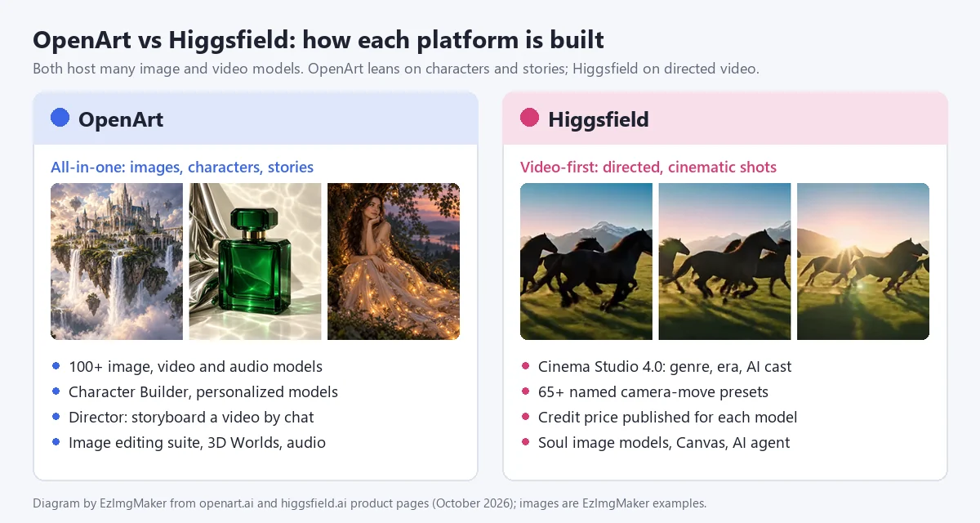Open the woman in glowing dress image

point(394,261)
